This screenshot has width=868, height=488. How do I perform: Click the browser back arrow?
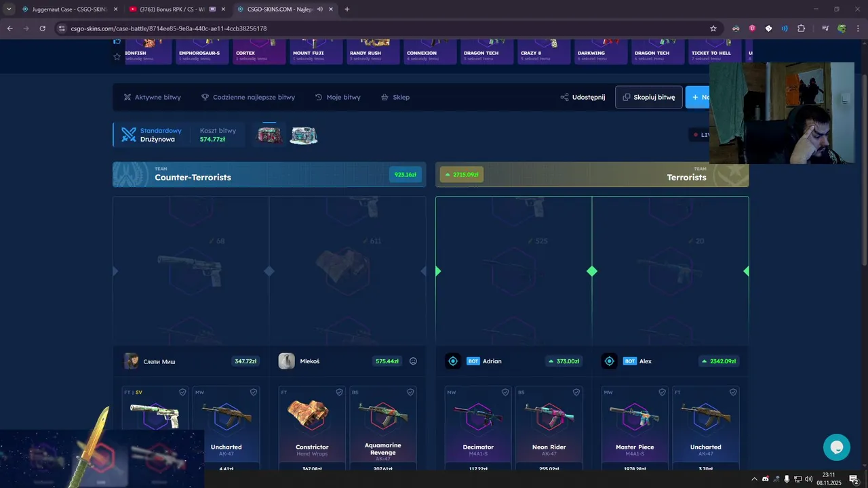[9, 28]
